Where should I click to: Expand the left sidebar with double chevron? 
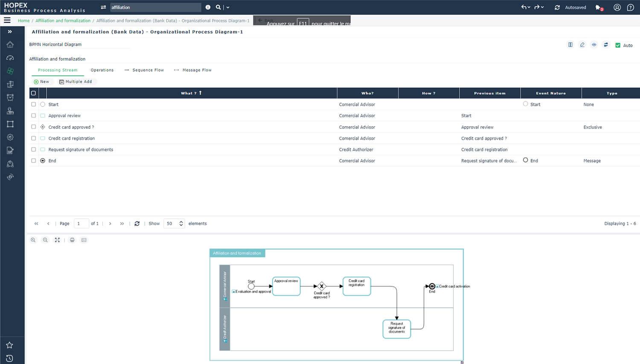coord(10,32)
